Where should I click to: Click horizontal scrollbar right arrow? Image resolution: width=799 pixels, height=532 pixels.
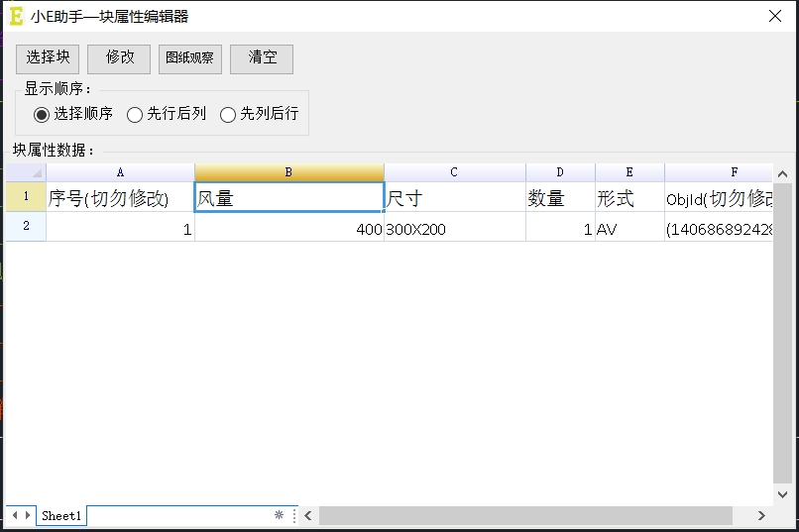click(x=761, y=516)
